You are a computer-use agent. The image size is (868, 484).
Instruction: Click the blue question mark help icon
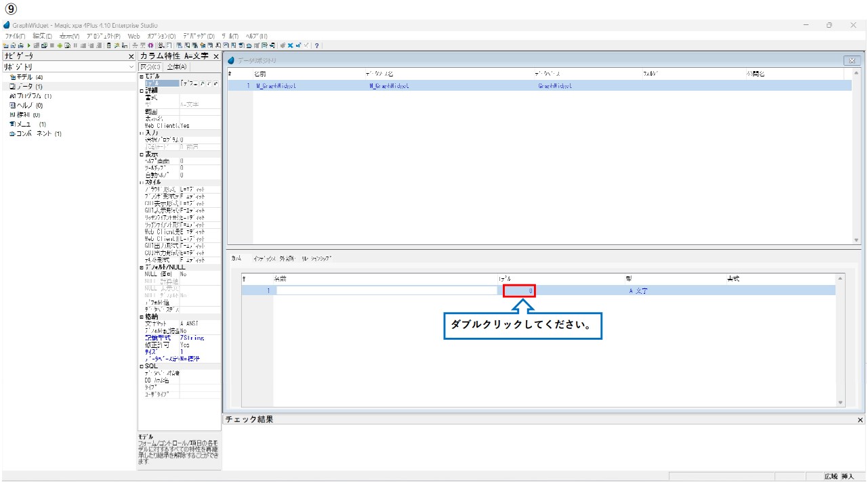[316, 45]
